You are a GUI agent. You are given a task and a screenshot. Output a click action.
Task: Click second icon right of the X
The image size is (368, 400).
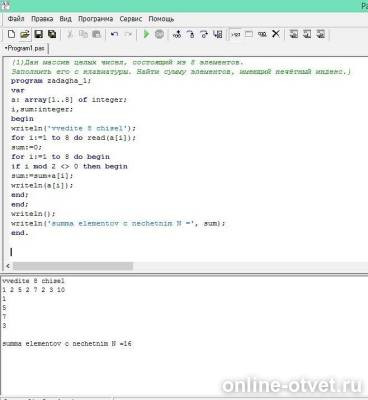pos(307,34)
